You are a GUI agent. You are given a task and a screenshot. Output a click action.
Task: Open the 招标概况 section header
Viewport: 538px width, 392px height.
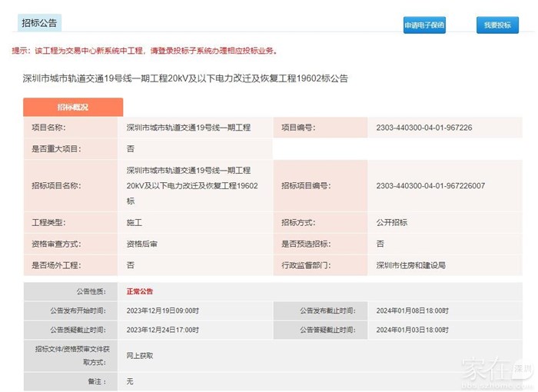pyautogui.click(x=72, y=107)
